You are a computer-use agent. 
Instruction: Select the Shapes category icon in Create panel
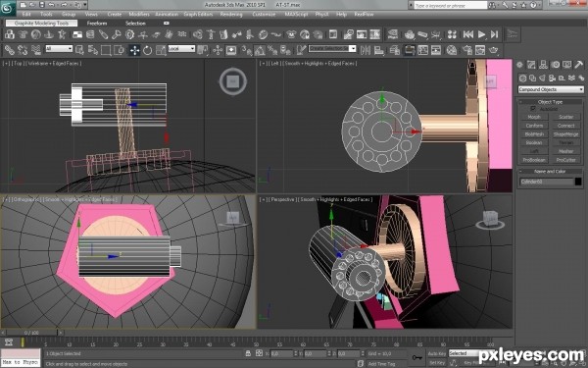[532, 79]
